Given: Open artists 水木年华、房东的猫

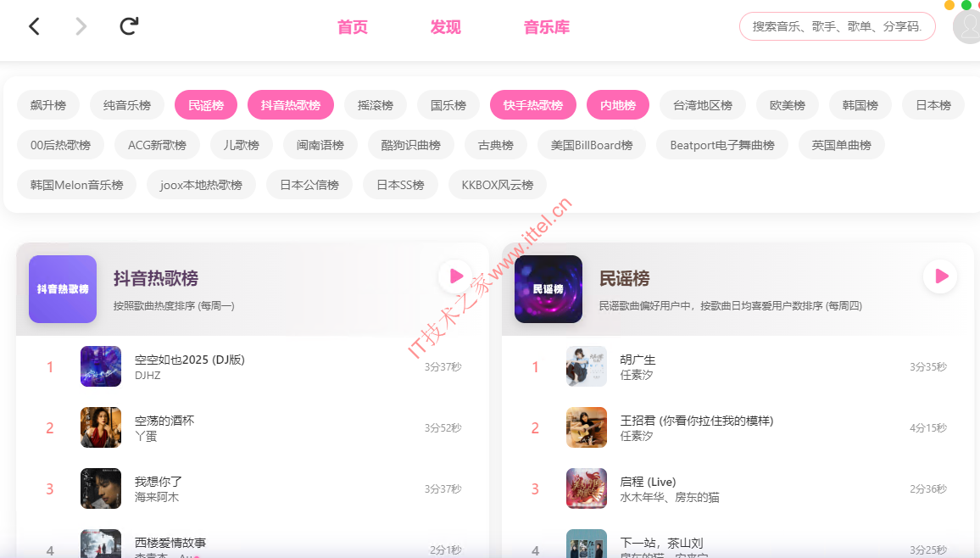Looking at the screenshot, I should (x=670, y=498).
